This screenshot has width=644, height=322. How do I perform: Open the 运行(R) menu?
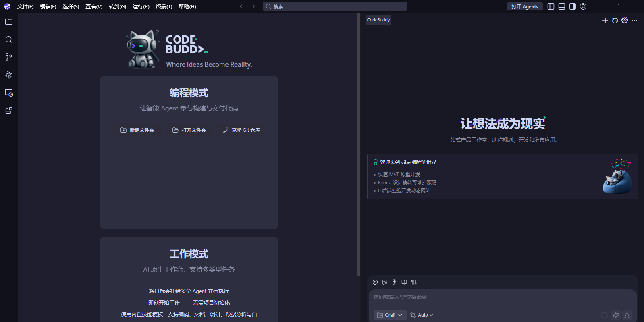tap(141, 6)
